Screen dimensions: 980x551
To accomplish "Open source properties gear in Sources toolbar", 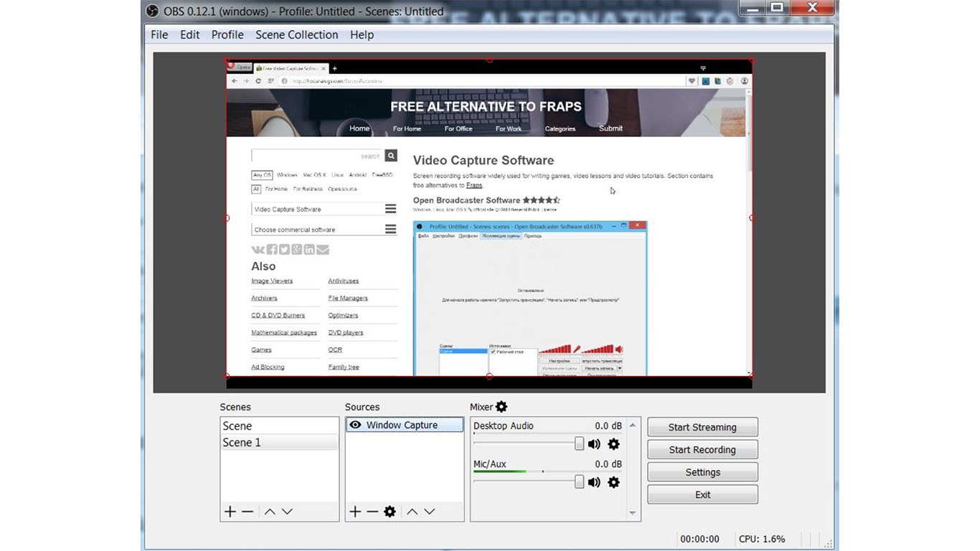I will coord(390,512).
